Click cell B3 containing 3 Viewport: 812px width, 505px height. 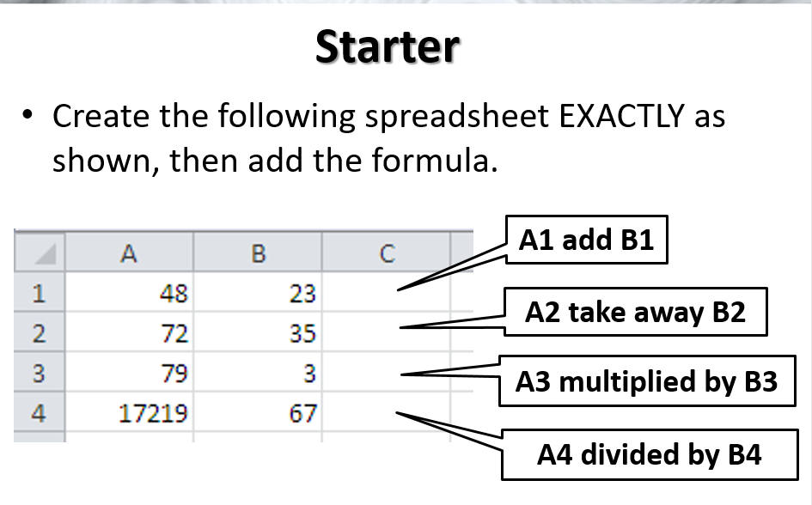[x=258, y=374]
